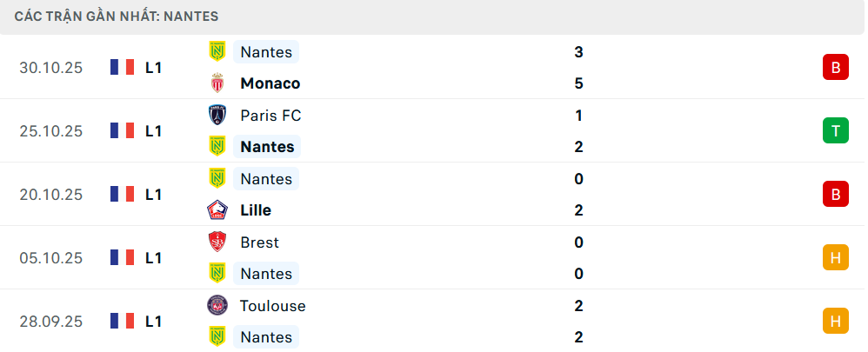
Task: Click L1 league label on 05.10.25 row
Action: click(x=154, y=257)
